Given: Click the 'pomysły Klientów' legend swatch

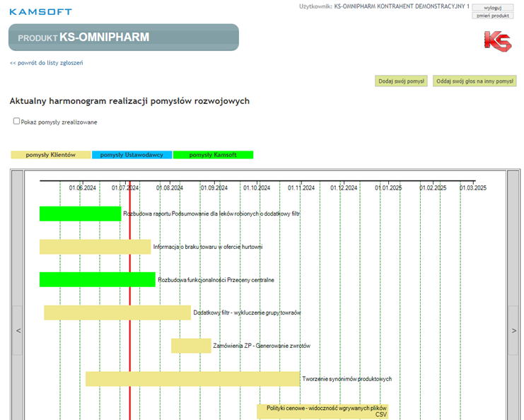Looking at the screenshot, I should click(x=51, y=155).
